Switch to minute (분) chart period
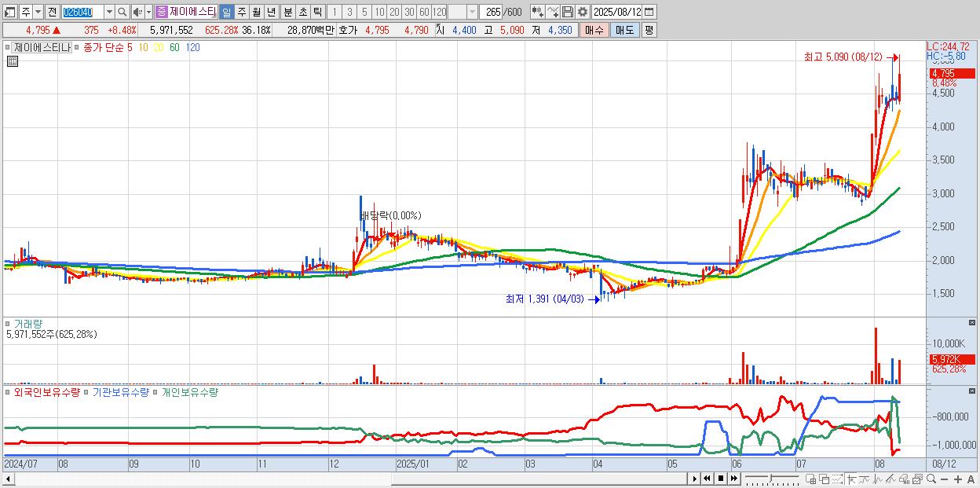Screen dimensions: 980x488 coord(288,13)
